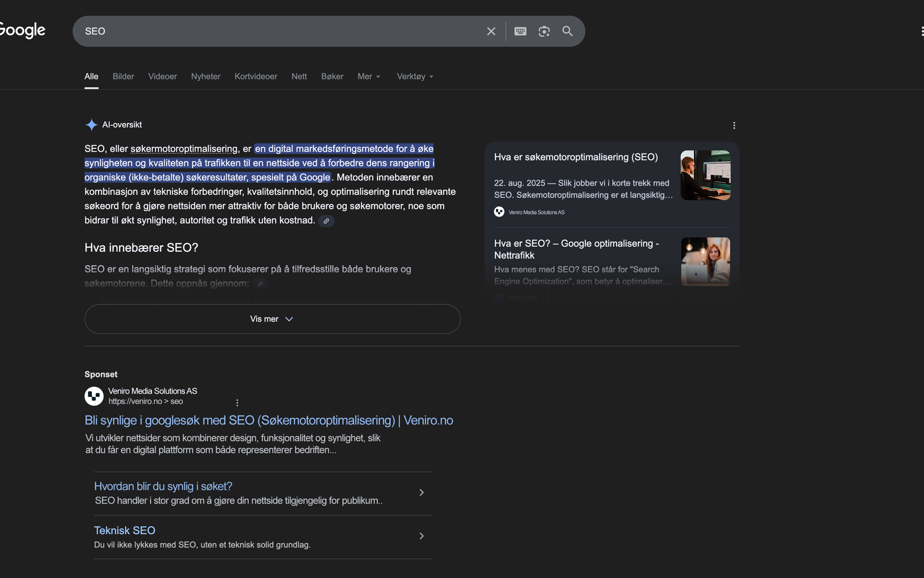Expand the overview with Vis mer
Image resolution: width=924 pixels, height=578 pixels.
pyautogui.click(x=272, y=319)
